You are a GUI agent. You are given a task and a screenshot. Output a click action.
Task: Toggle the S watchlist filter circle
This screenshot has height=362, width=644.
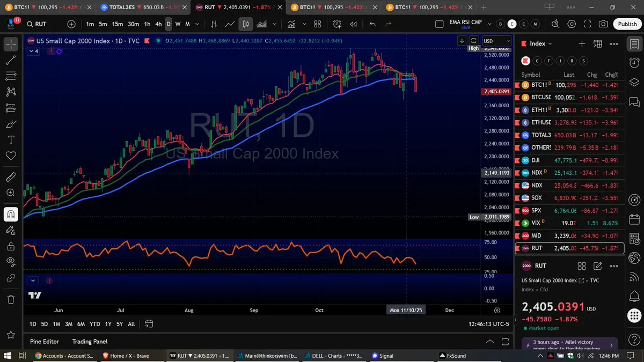tap(583, 61)
